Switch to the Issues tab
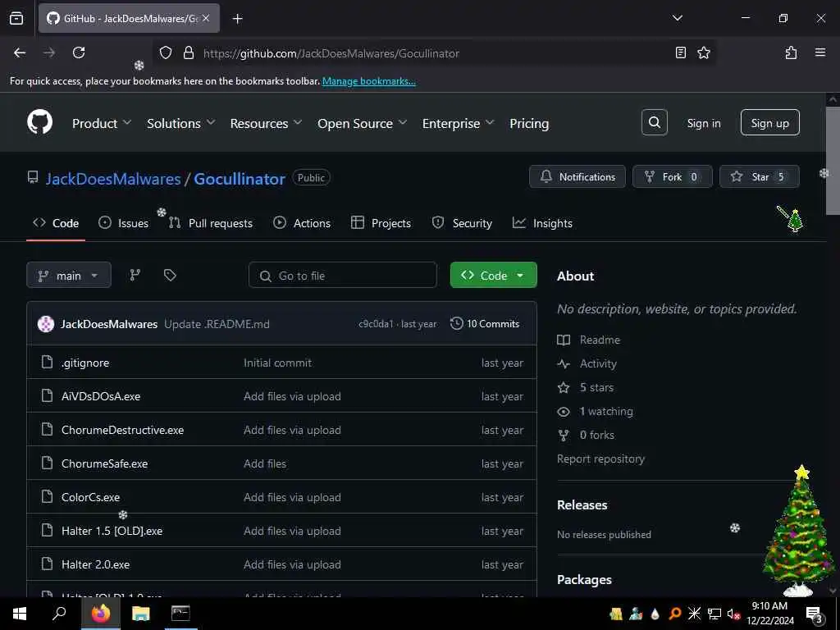840x630 pixels. [124, 223]
